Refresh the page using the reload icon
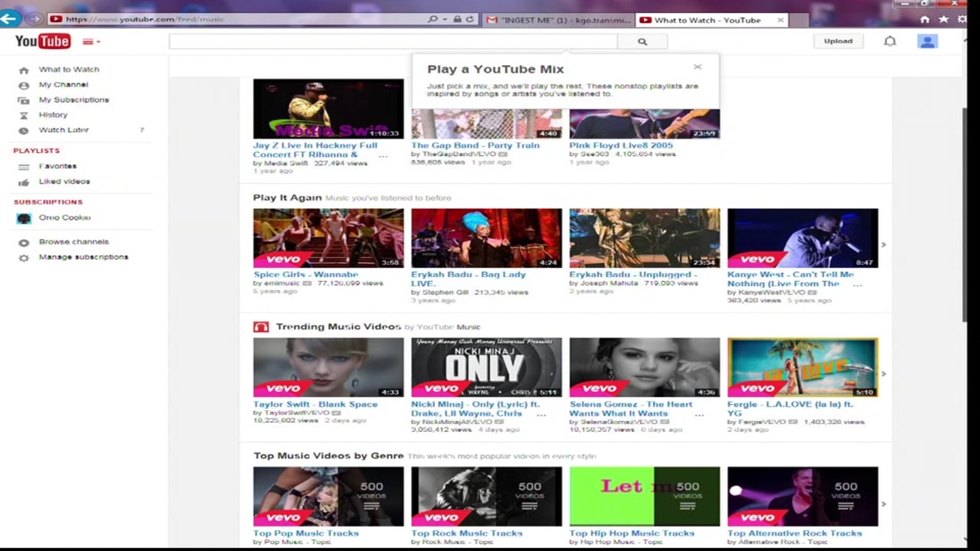The image size is (980, 551). (x=470, y=20)
